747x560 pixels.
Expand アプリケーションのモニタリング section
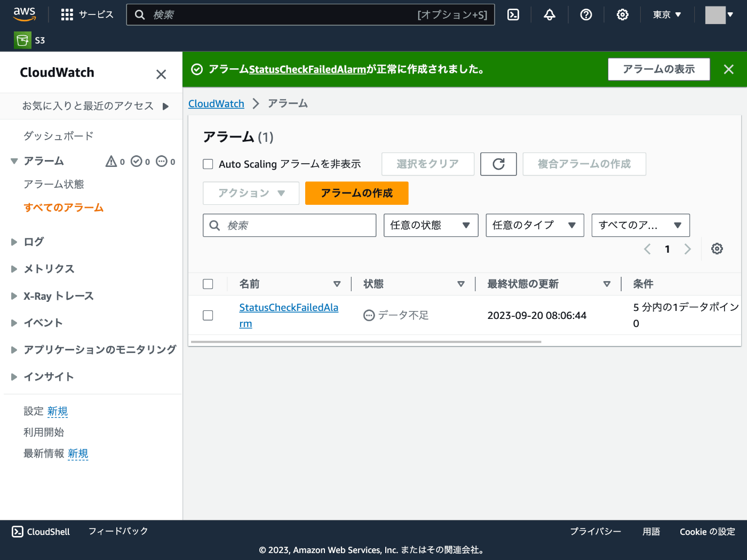click(14, 350)
